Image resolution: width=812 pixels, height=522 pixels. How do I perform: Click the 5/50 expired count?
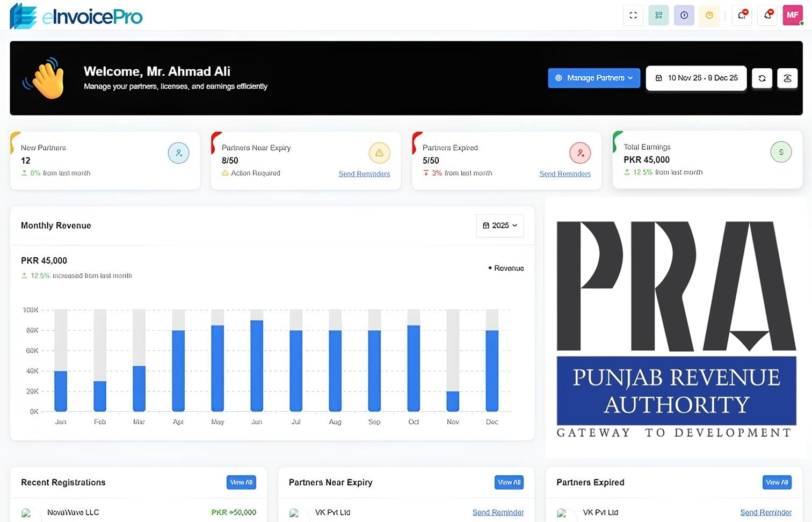[x=431, y=161]
